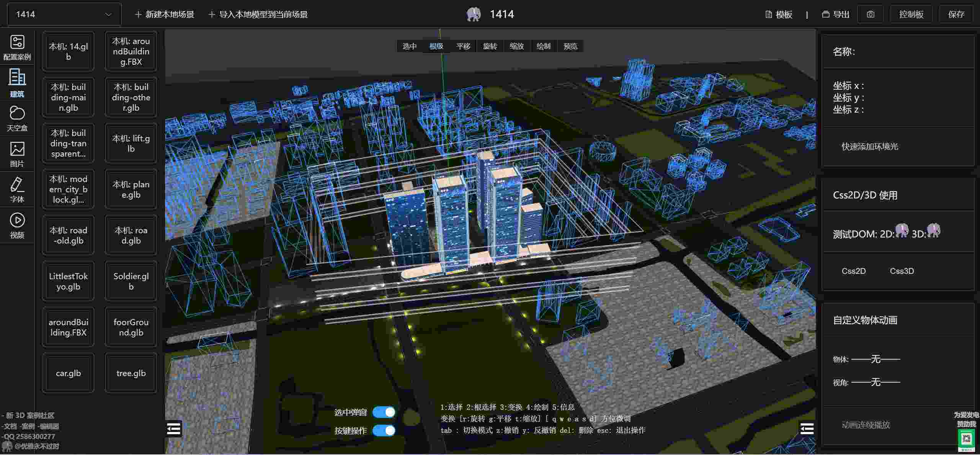The width and height of the screenshot is (980, 455).
Task: Click 快速添加环境光 button
Action: pos(870,146)
